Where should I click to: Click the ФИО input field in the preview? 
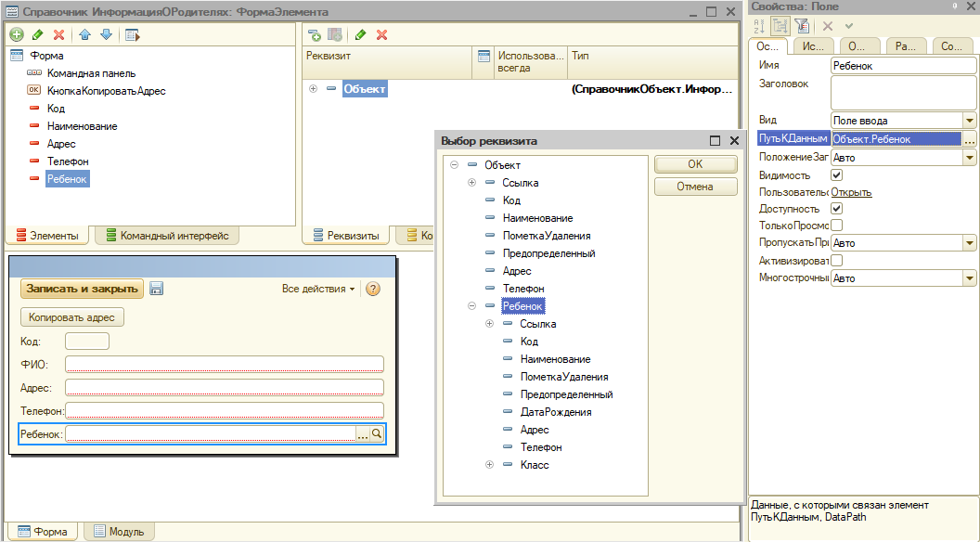(x=225, y=364)
